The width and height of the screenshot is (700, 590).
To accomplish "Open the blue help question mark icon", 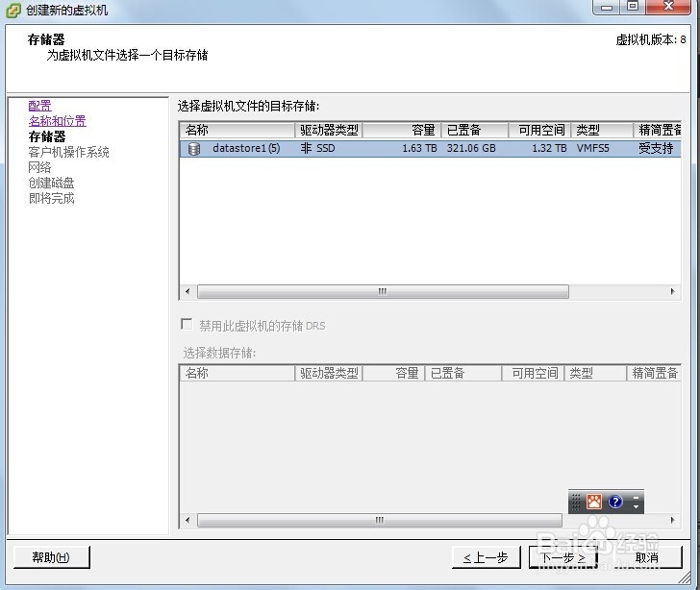I will (x=615, y=503).
